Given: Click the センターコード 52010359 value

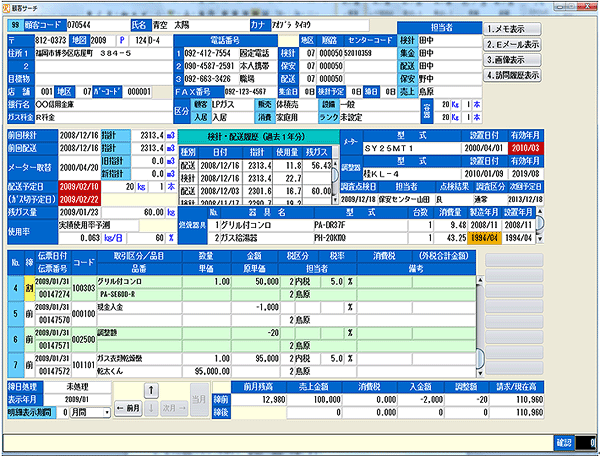Looking at the screenshot, I should pyautogui.click(x=370, y=53).
